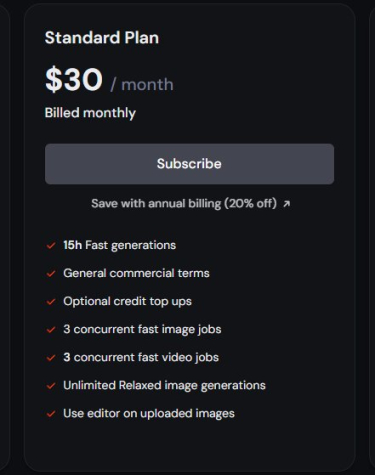Click Use editor on uploaded images text
Viewport: 375px width, 475px height.
[149, 414]
